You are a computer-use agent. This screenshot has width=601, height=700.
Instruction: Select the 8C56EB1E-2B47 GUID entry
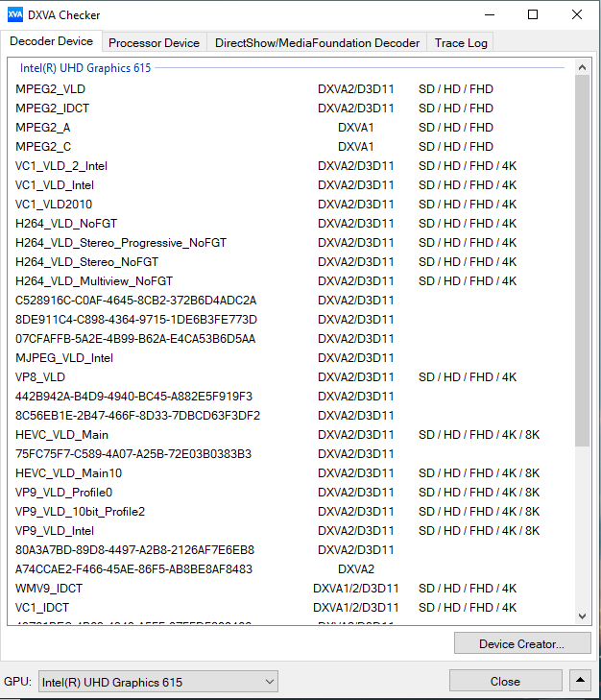(290, 415)
